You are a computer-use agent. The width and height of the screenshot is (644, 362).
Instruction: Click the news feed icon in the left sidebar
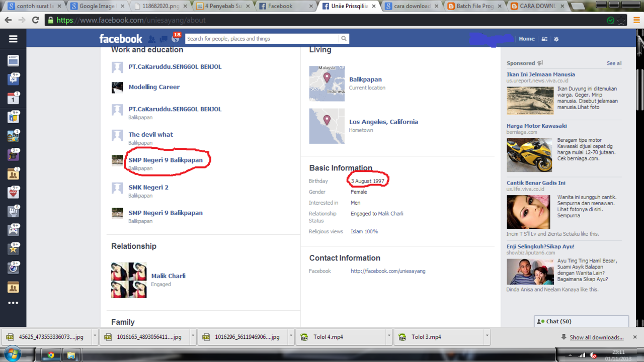tap(13, 61)
